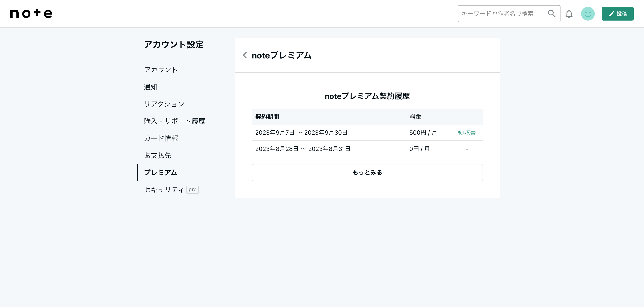Click the 投稿 post button
The height and width of the screenshot is (307, 644).
[617, 14]
